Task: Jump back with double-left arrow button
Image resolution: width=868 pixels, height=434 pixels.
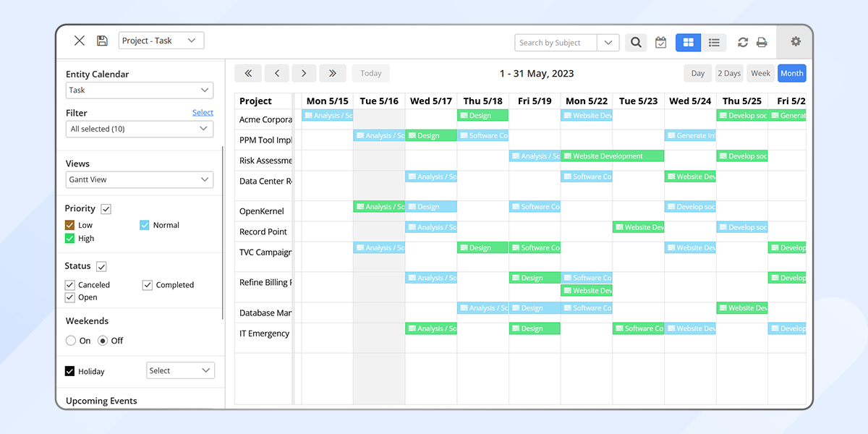Action: pyautogui.click(x=248, y=73)
